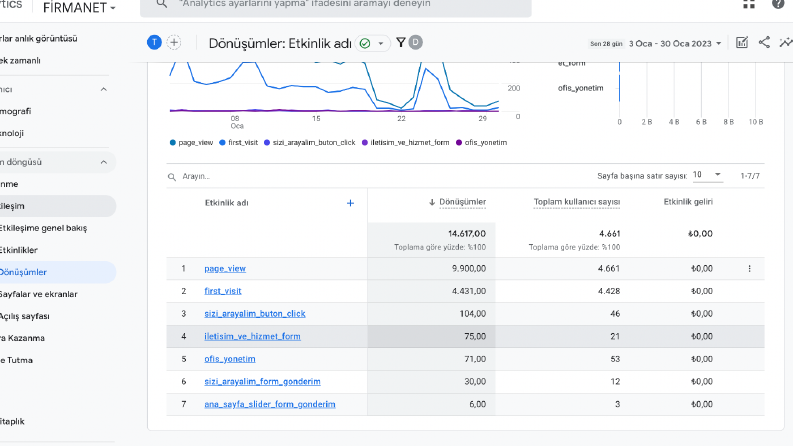Image resolution: width=793 pixels, height=446 pixels.
Task: Open insights sparkline icon at top right
Action: (786, 43)
